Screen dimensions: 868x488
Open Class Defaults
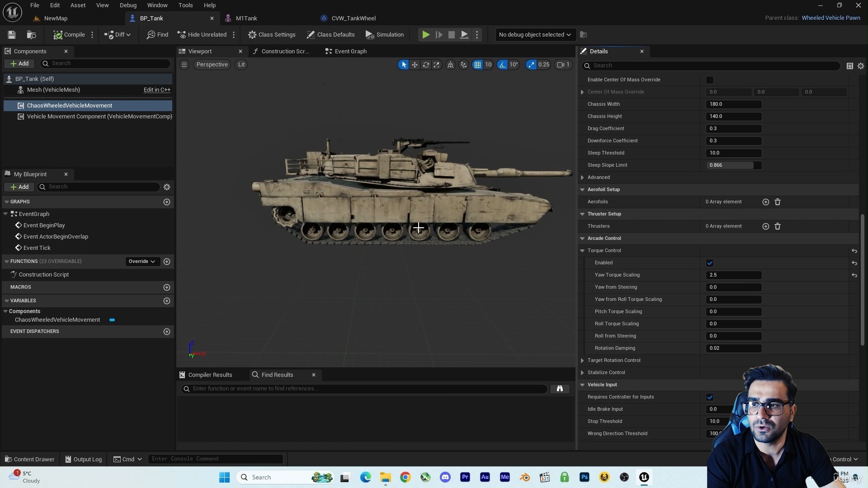330,35
